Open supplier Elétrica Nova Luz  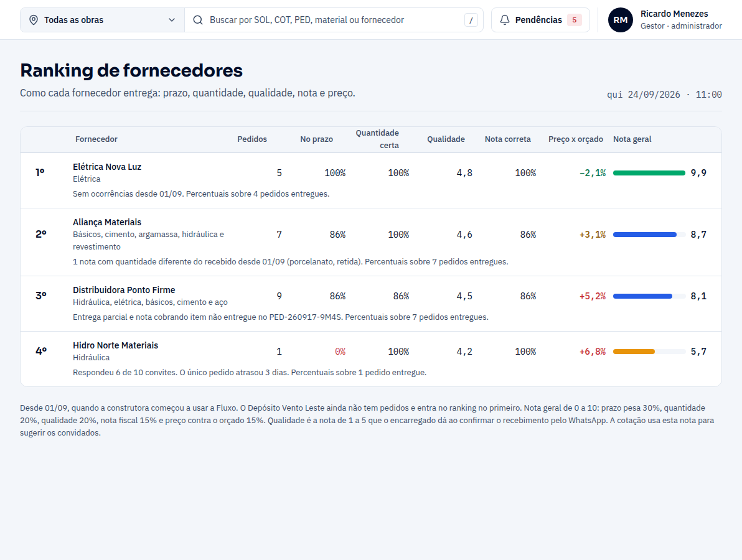click(107, 167)
